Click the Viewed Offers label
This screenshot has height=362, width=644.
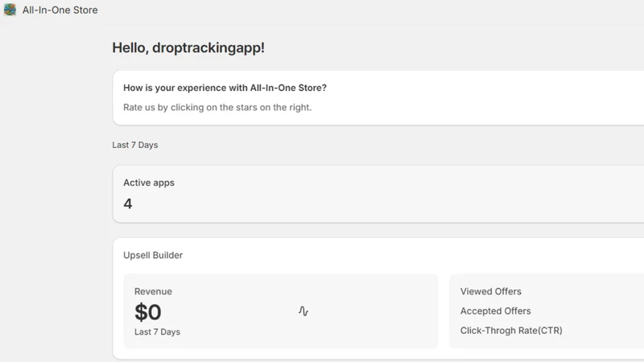click(x=491, y=291)
